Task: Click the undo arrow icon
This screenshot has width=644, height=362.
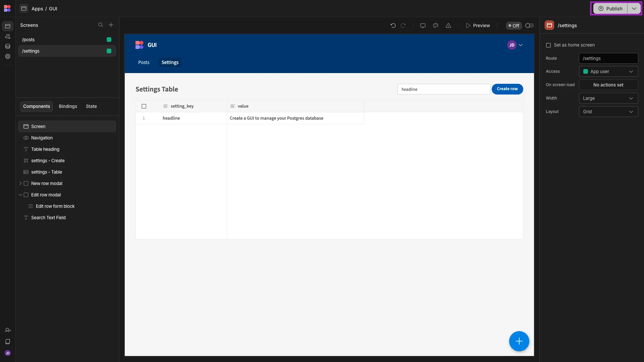Action: [393, 25]
